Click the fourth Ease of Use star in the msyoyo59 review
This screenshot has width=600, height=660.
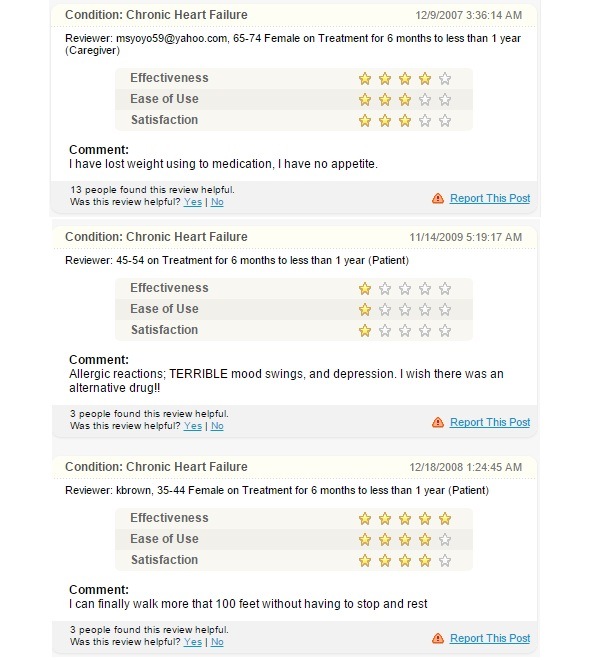point(425,100)
